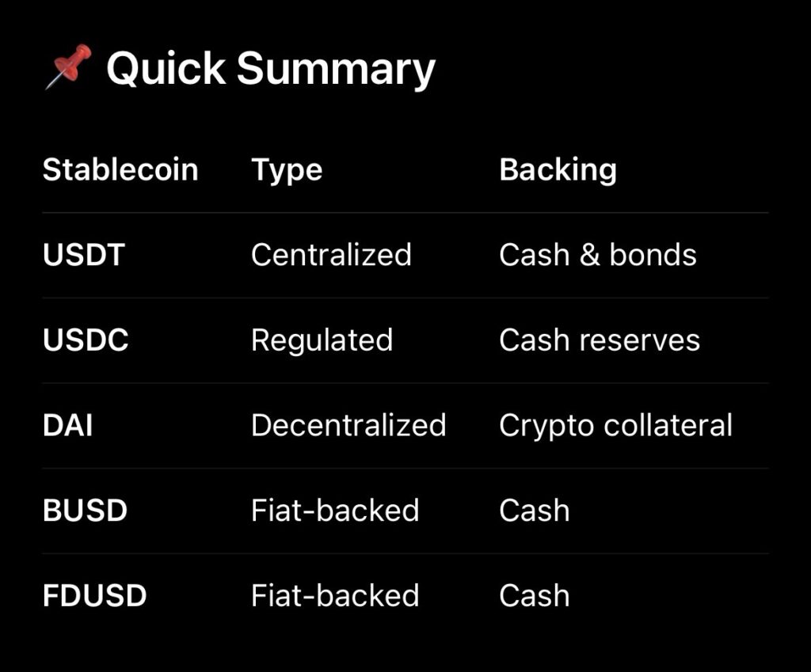Select Fiat-backed in the FDUSD row
Viewport: 811px width, 672px height.
pyautogui.click(x=335, y=596)
